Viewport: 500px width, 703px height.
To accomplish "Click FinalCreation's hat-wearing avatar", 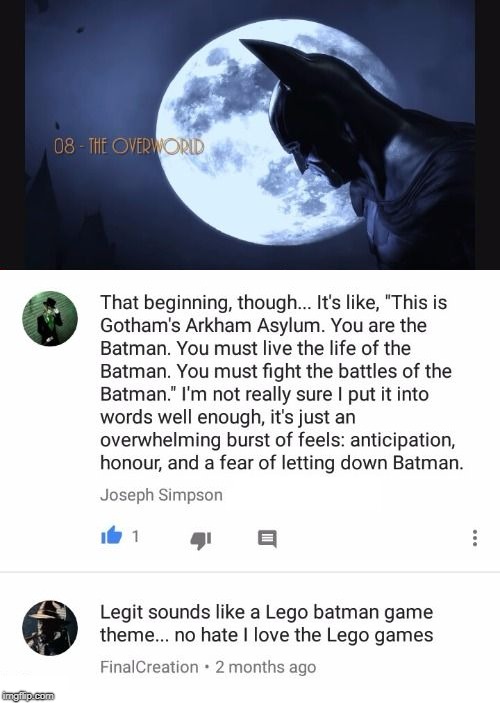I will tap(50, 628).
